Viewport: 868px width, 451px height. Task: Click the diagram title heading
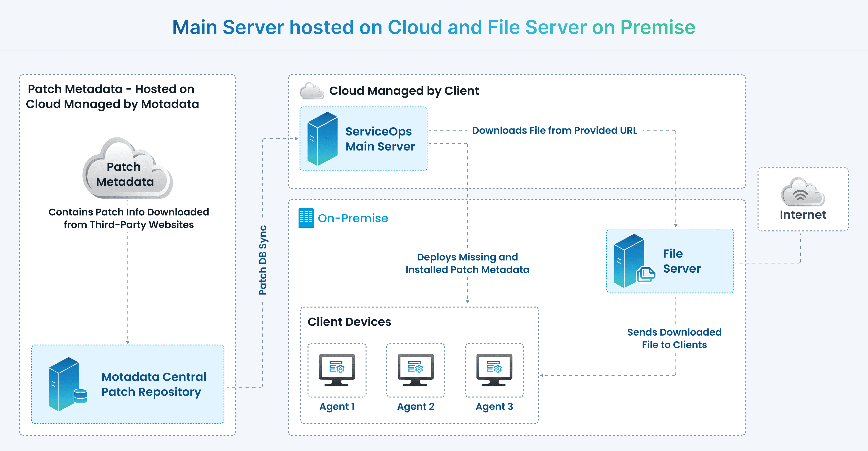click(434, 27)
